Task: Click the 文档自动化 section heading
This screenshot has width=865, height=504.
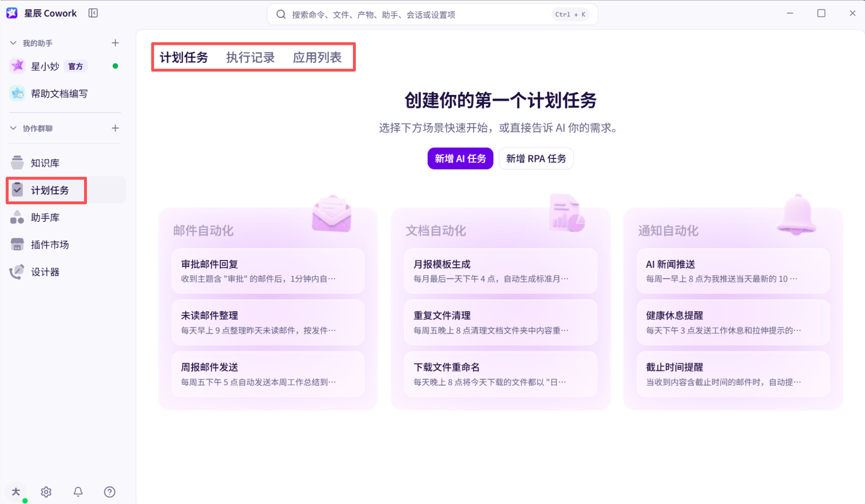Action: click(436, 231)
